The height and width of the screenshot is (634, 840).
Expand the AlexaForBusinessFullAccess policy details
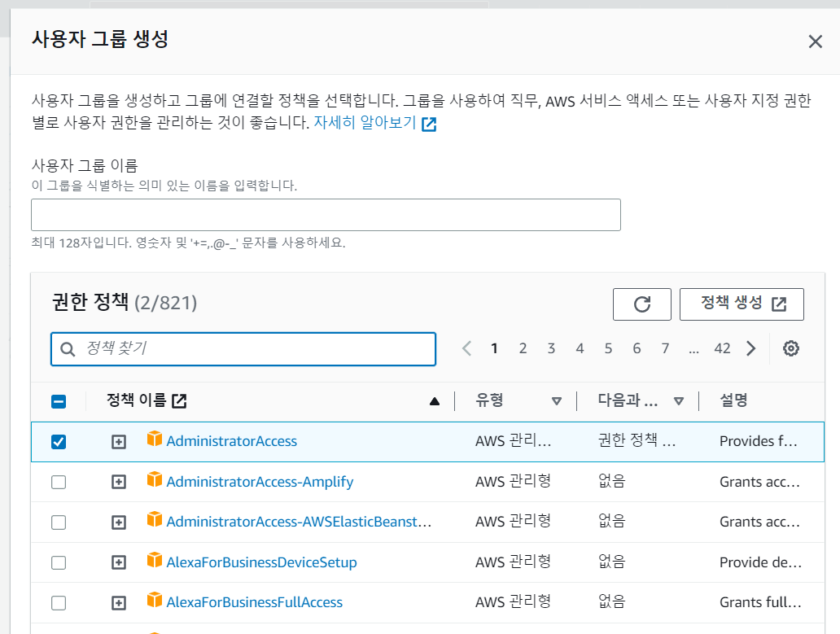click(118, 603)
